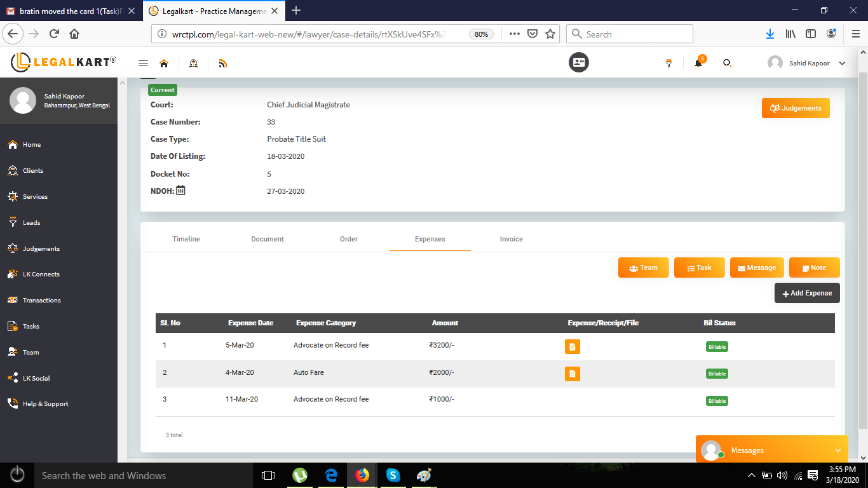
Task: Open receipt file for Advocate on Record fee
Action: click(x=572, y=347)
